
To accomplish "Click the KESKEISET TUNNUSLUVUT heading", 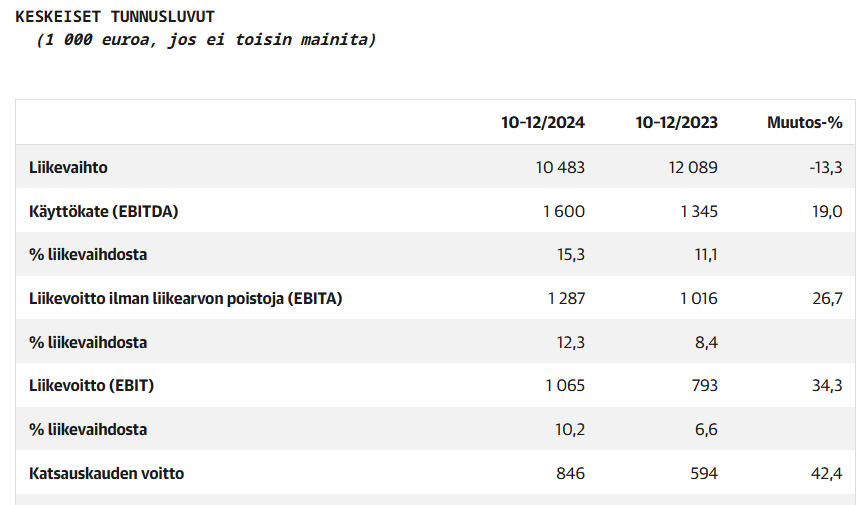I will [x=115, y=17].
